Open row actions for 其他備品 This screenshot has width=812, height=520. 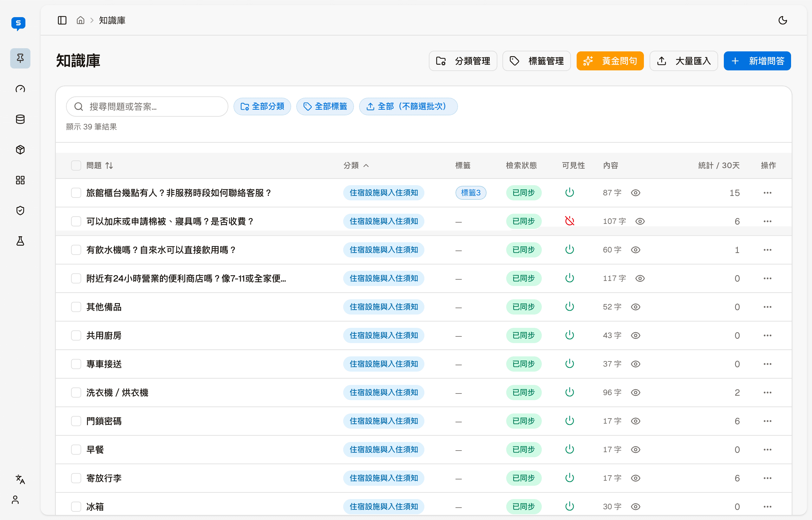767,307
